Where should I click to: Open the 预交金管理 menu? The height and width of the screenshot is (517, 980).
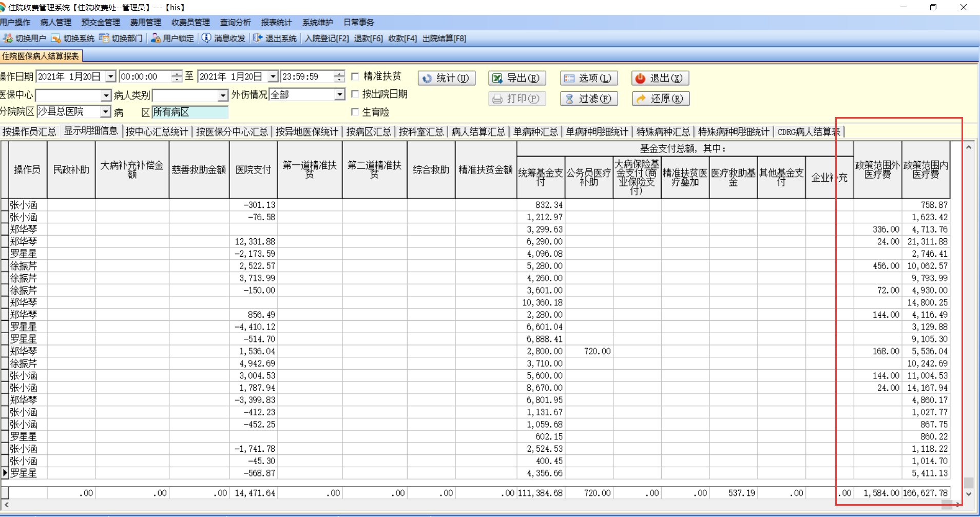pos(101,23)
